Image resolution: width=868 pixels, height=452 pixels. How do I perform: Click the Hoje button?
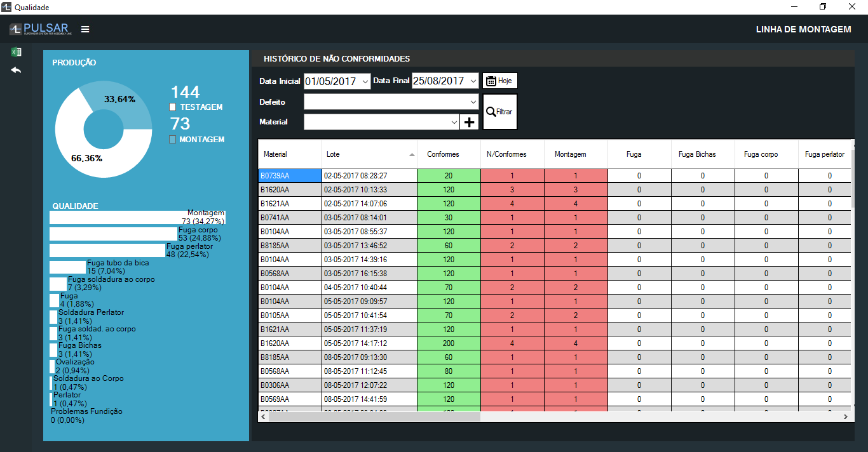500,81
